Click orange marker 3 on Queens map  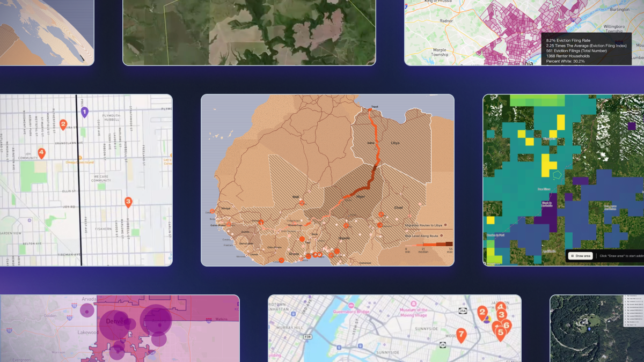(501, 315)
